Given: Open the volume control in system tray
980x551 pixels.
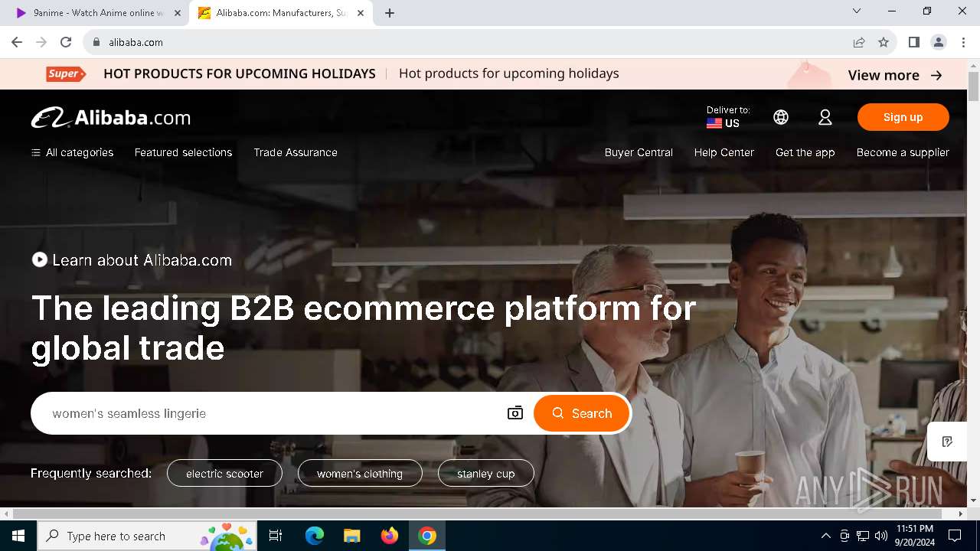Looking at the screenshot, I should coord(881,536).
